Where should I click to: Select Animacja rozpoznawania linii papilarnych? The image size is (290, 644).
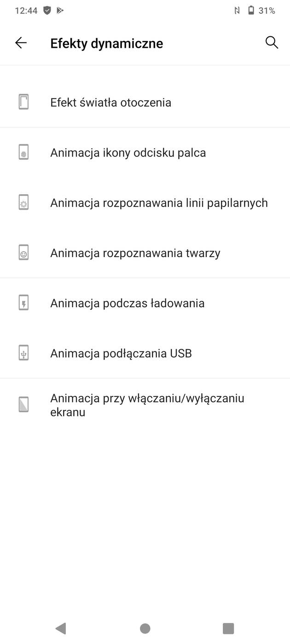(x=159, y=202)
